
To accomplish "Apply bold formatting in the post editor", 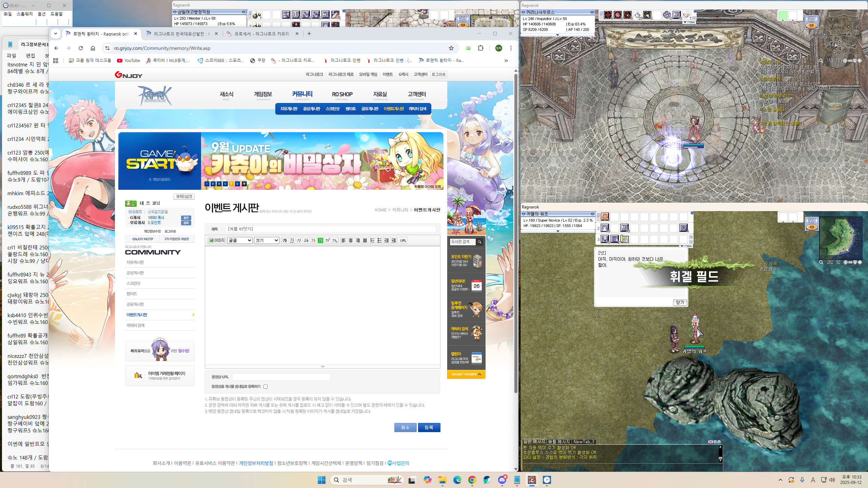I will coord(285,240).
